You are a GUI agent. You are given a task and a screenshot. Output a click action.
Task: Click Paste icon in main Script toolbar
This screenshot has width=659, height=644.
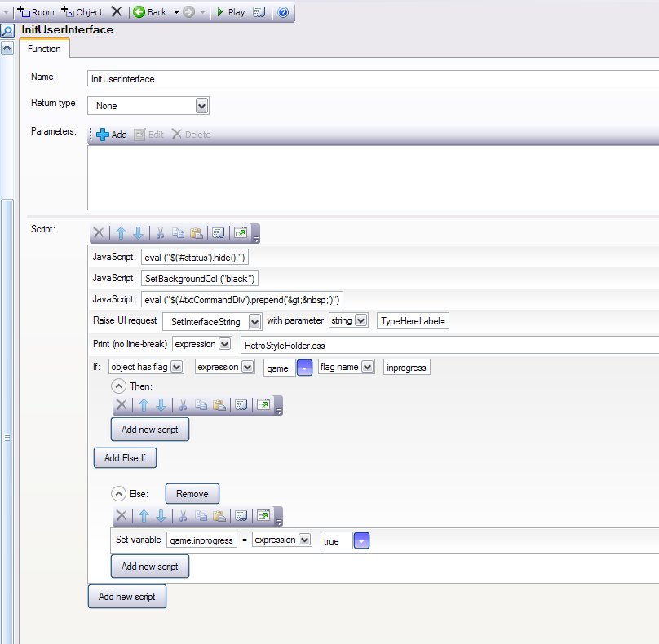[196, 233]
